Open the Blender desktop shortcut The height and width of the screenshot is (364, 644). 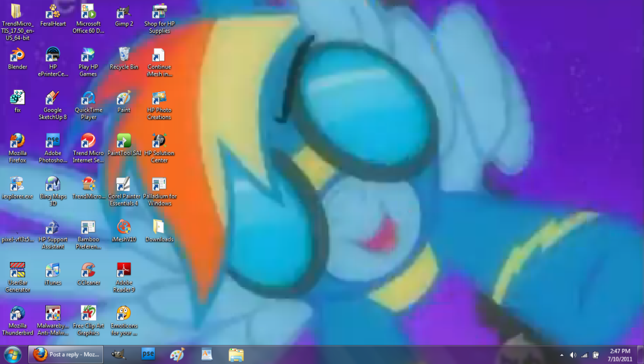pyautogui.click(x=17, y=59)
